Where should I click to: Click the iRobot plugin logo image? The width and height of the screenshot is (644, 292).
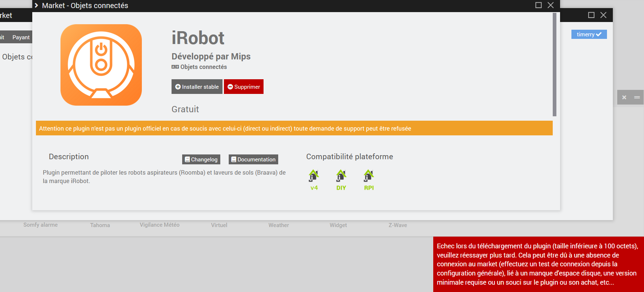pos(101,65)
